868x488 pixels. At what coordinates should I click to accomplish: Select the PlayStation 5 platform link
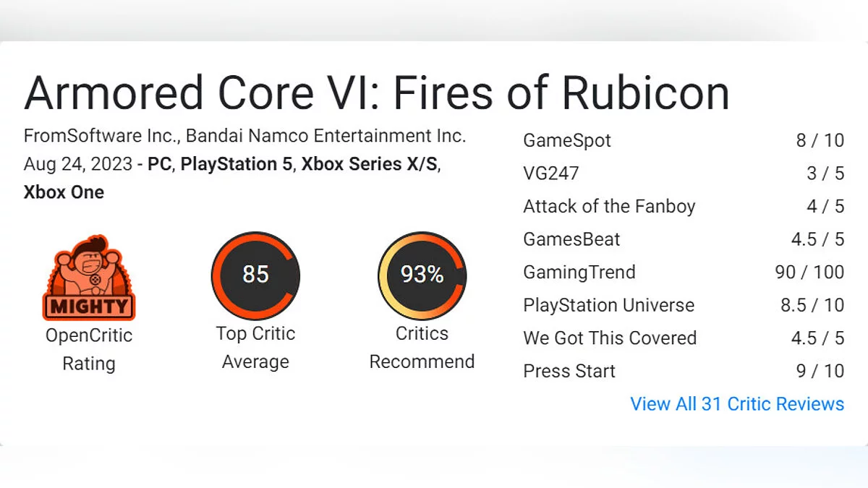click(237, 164)
